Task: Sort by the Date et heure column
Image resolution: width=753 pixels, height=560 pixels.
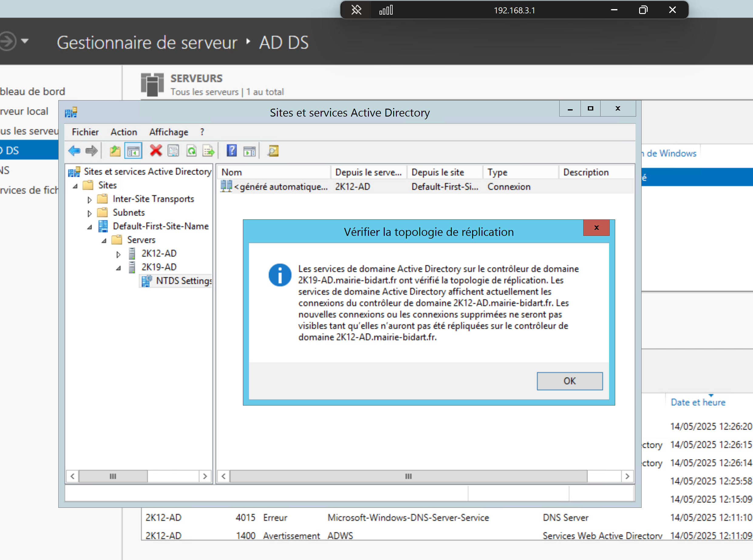Action: tap(698, 402)
